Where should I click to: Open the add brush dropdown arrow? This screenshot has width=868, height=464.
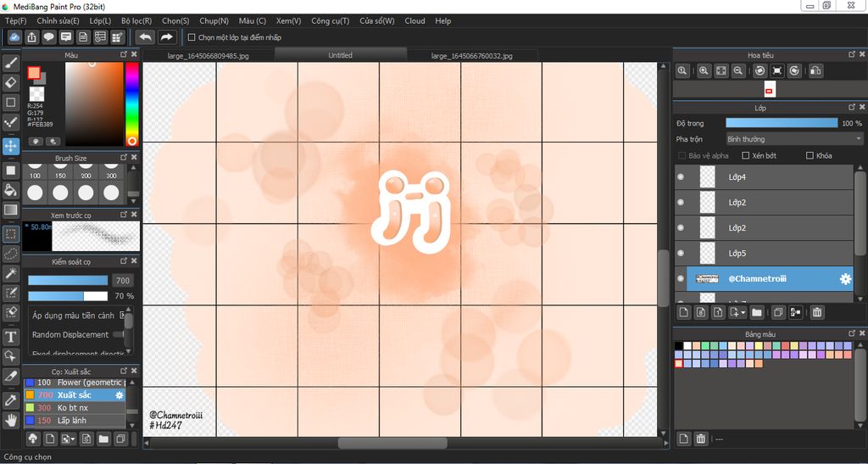(73, 439)
